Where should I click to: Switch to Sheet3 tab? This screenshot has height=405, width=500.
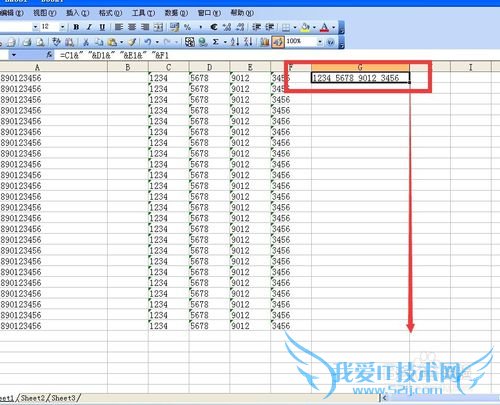(x=63, y=398)
